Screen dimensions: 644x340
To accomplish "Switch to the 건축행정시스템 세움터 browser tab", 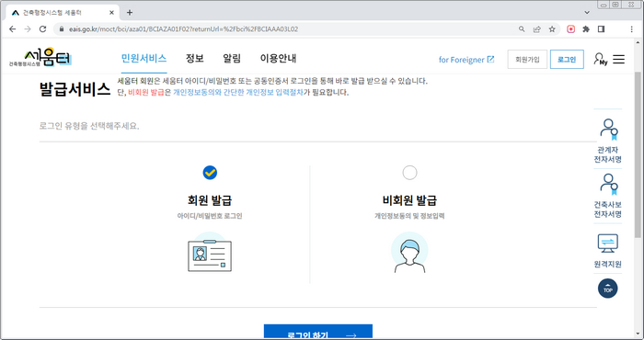I will (63, 13).
